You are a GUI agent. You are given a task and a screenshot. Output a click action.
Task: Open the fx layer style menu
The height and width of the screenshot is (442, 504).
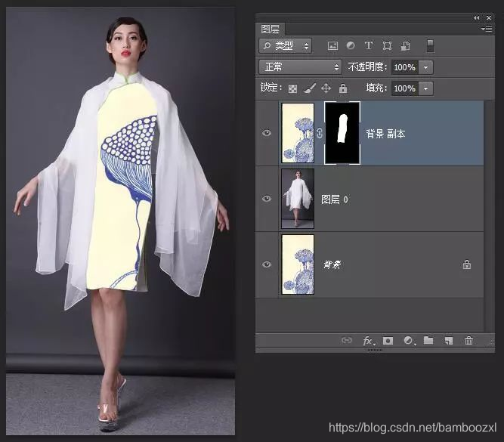[367, 341]
